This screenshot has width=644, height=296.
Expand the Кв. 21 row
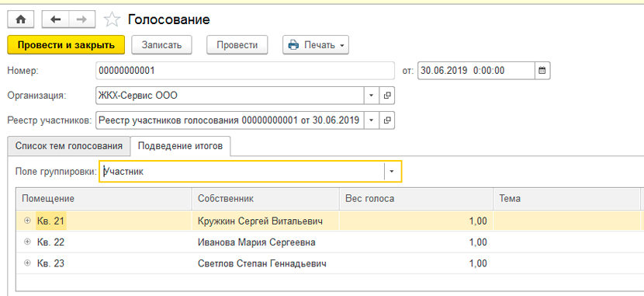(x=28, y=221)
